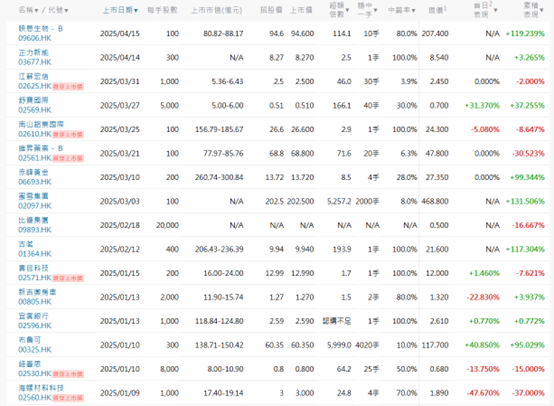Sort table by 上市日期 header
This screenshot has height=406, width=554.
tap(120, 10)
